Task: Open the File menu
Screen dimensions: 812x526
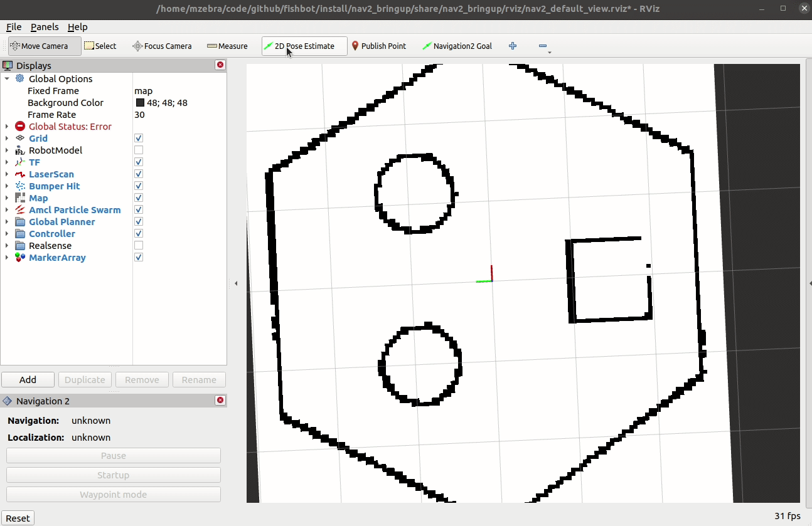Action: coord(13,27)
